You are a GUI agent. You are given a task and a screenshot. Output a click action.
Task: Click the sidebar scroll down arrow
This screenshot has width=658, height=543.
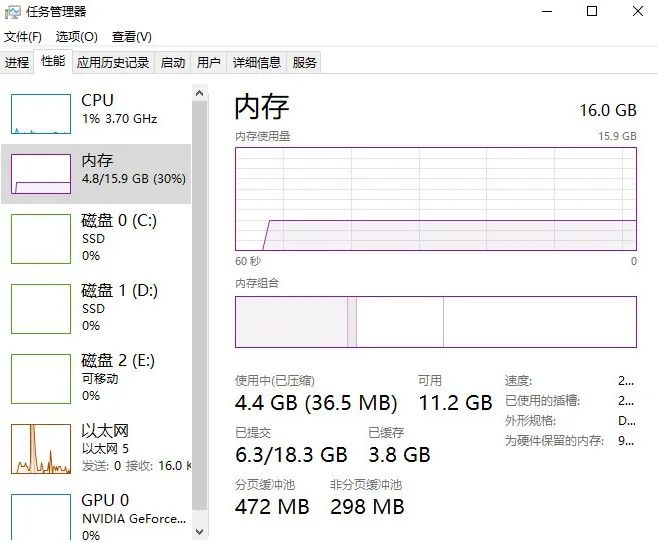[200, 532]
